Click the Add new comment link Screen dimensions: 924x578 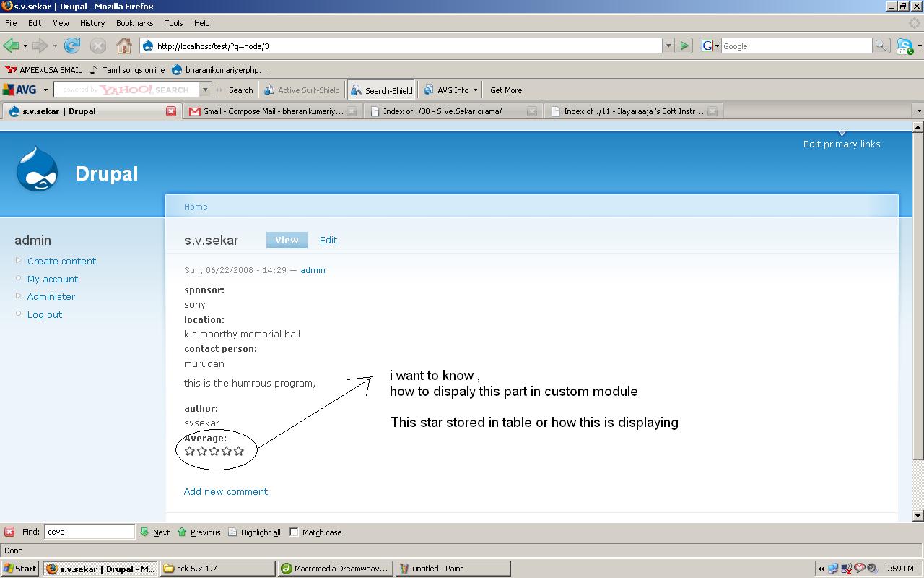pos(225,491)
